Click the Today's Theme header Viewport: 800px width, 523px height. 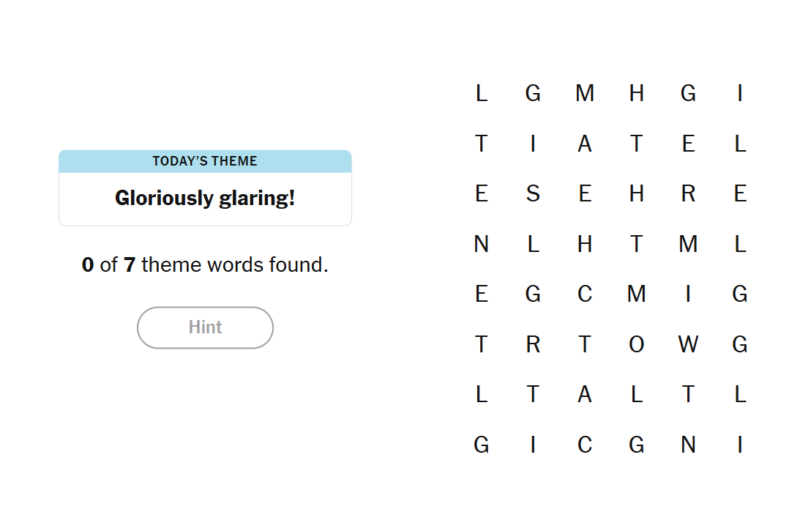(x=205, y=161)
